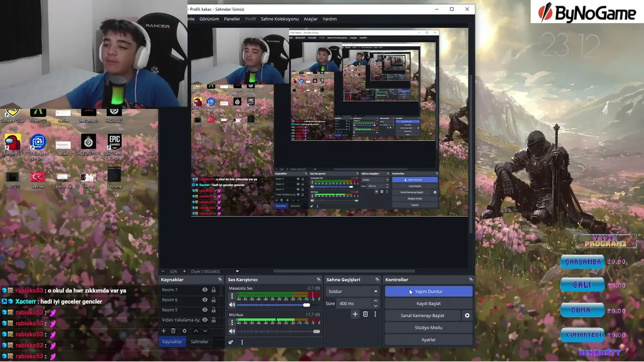
Task: Zoom out the preview with minus icon
Action: pyautogui.click(x=163, y=271)
